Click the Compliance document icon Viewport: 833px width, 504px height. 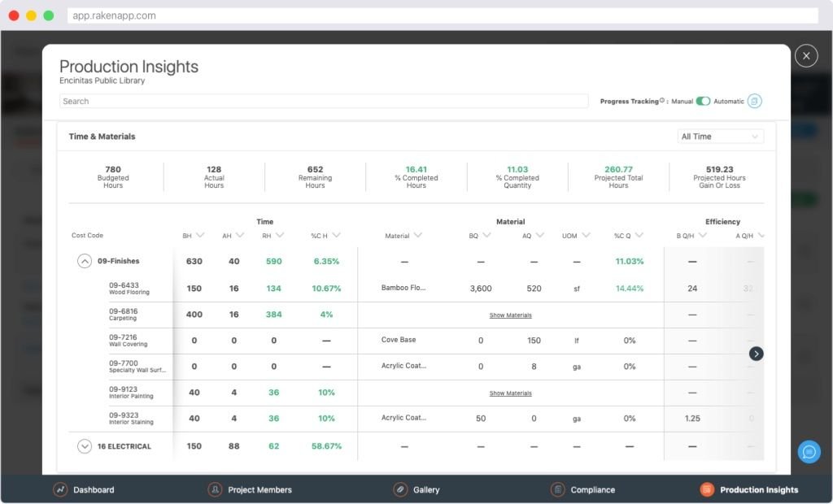[x=557, y=489]
